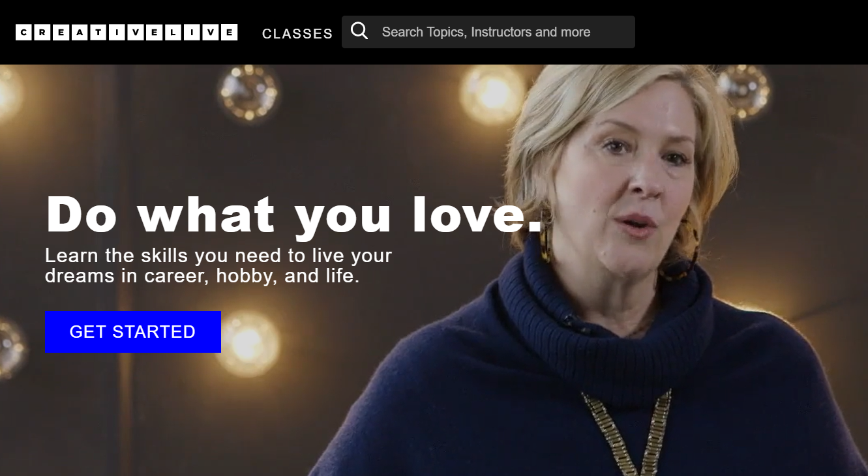Viewport: 868px width, 476px height.
Task: Click the "Learn the skills you need" subtitle
Action: pyautogui.click(x=218, y=265)
